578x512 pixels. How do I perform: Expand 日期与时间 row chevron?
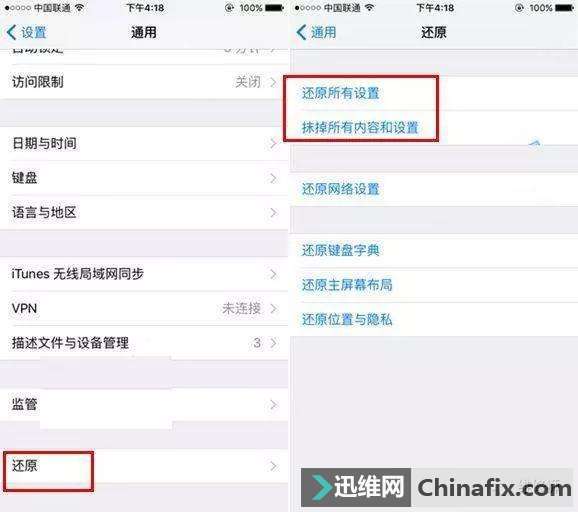tap(273, 143)
